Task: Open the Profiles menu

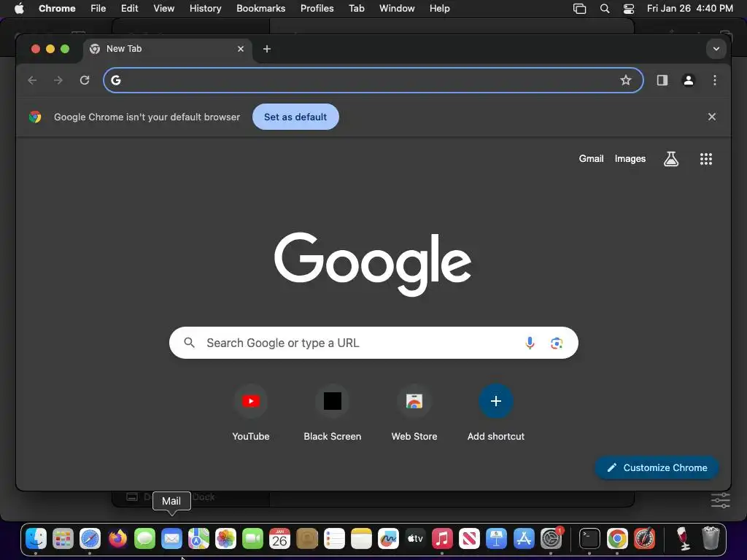Action: click(x=317, y=8)
